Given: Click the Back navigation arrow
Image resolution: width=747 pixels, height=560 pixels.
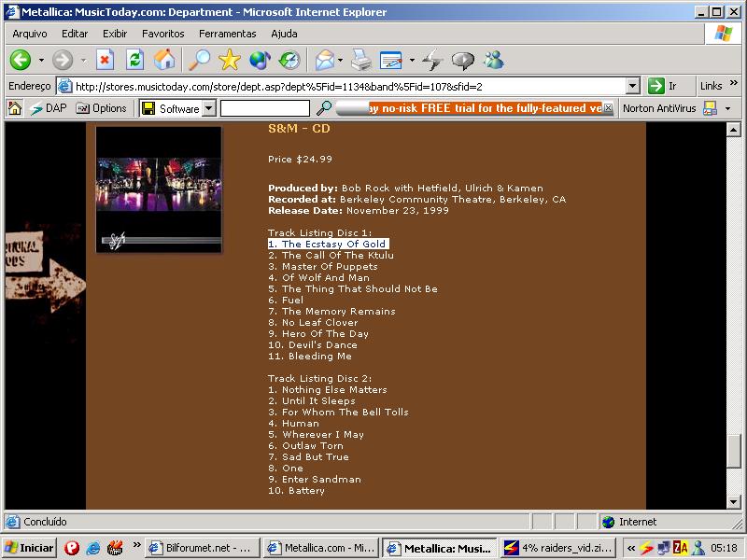Looking at the screenshot, I should [21, 60].
